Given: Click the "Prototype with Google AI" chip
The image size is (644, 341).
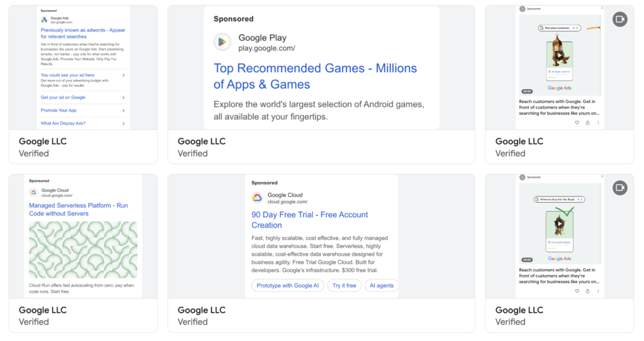Looking at the screenshot, I should pyautogui.click(x=288, y=286).
